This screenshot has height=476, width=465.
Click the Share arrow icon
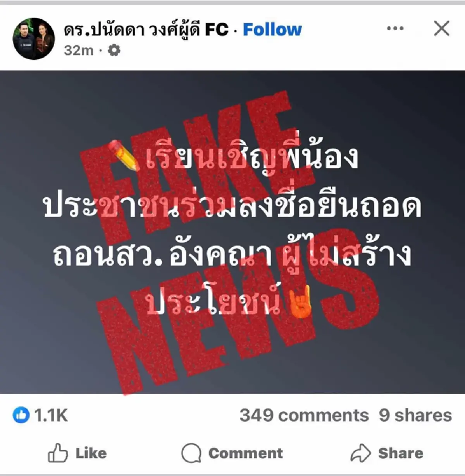(361, 453)
